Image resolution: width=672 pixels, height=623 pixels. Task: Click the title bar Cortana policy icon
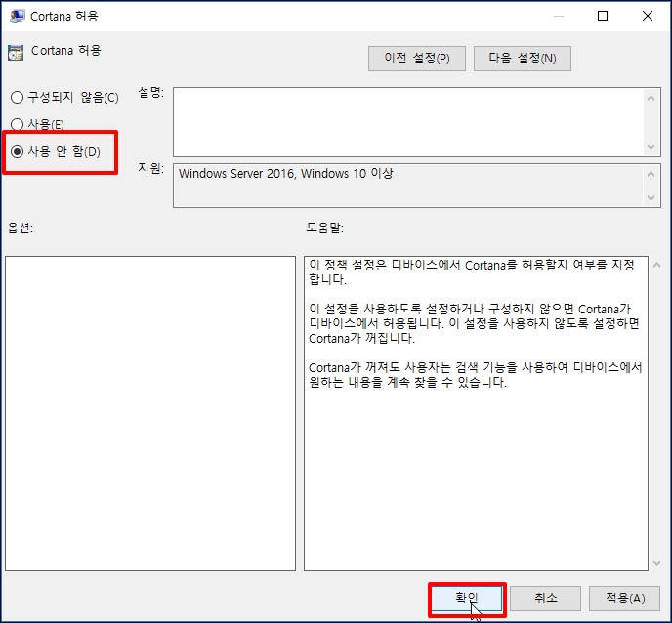pyautogui.click(x=18, y=17)
